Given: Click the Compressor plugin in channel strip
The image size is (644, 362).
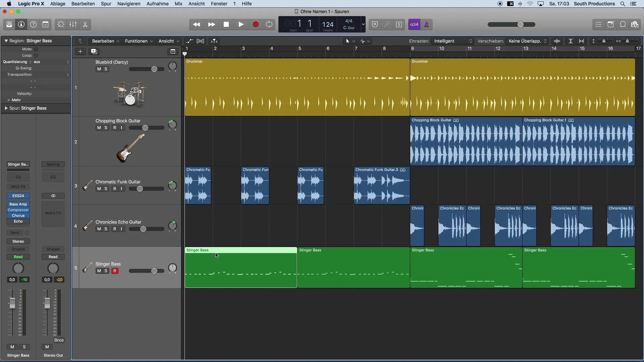Looking at the screenshot, I should tap(18, 210).
